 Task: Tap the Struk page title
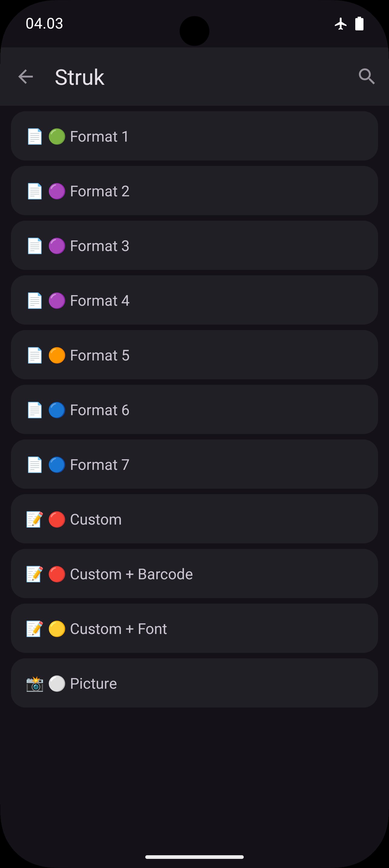(x=80, y=77)
